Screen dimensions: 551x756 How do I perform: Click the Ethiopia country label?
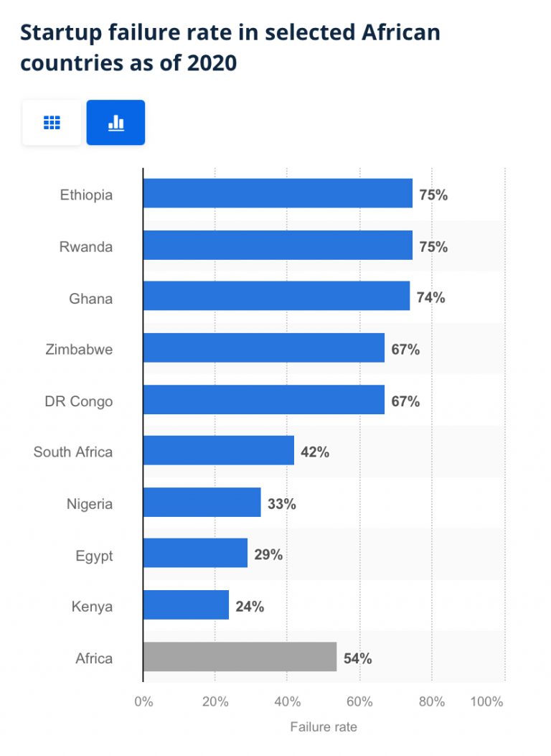86,195
